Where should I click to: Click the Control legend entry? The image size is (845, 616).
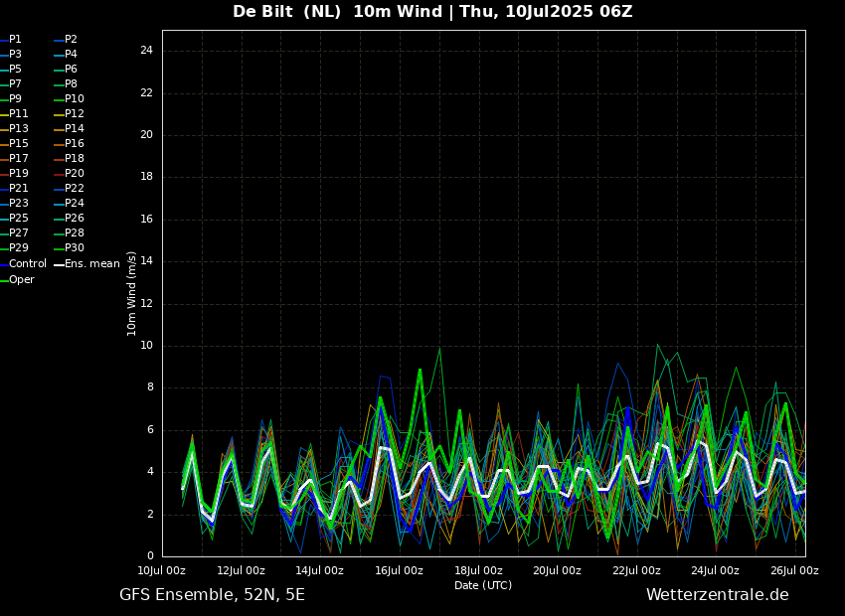[28, 264]
